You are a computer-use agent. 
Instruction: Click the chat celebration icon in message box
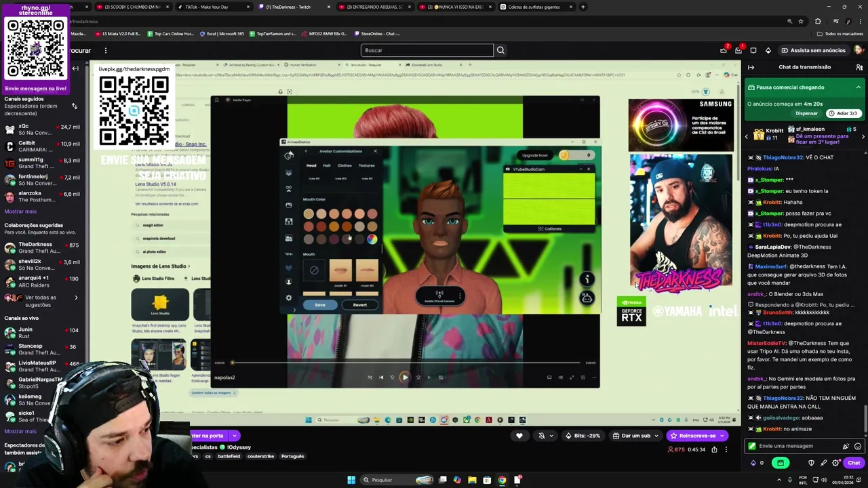tap(846, 446)
